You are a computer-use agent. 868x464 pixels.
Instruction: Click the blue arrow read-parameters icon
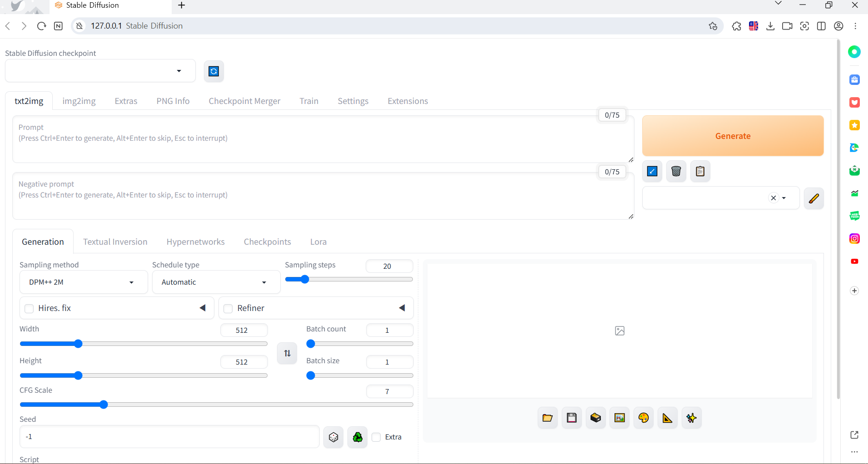(x=652, y=171)
